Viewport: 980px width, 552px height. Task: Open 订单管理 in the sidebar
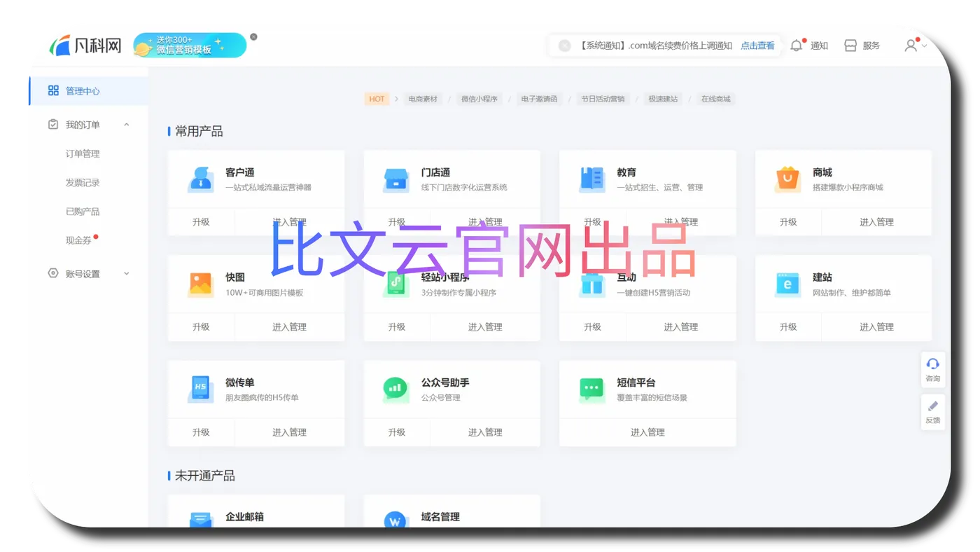[x=83, y=153]
